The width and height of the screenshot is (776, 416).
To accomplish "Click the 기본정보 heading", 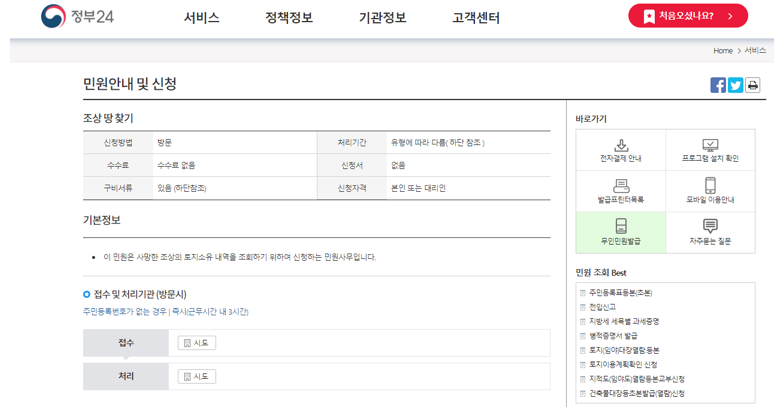I will point(101,220).
